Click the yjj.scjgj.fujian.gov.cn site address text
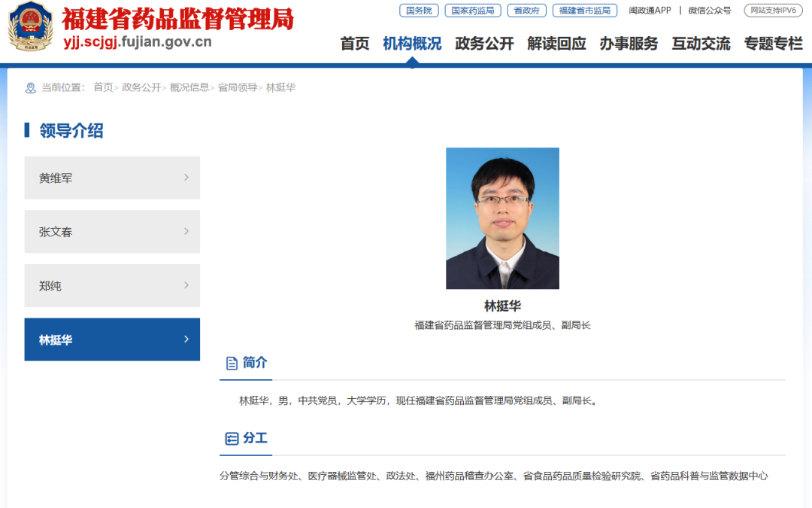 [x=138, y=42]
